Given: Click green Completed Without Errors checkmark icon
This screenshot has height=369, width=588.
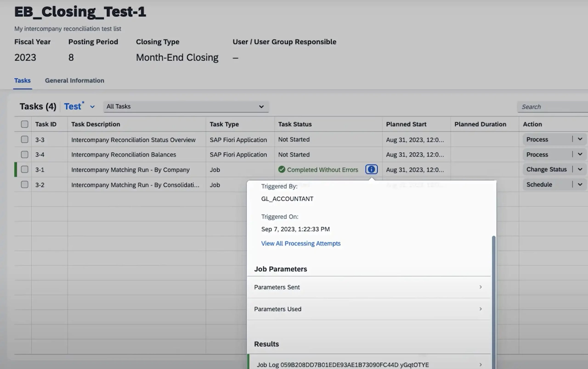Looking at the screenshot, I should pos(282,169).
